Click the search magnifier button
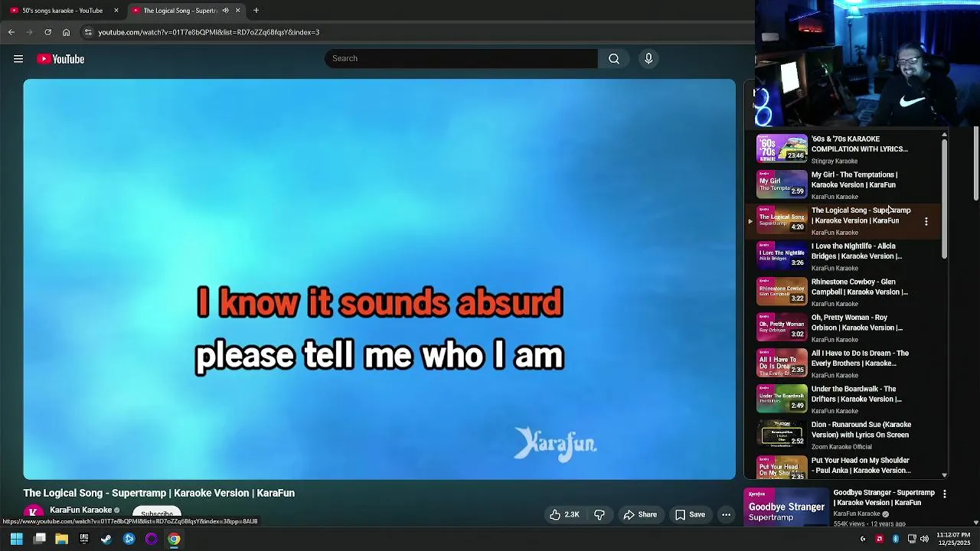 [614, 59]
